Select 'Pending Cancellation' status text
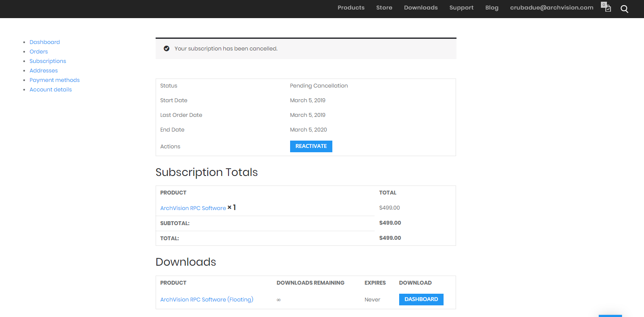The width and height of the screenshot is (644, 317). pyautogui.click(x=319, y=86)
